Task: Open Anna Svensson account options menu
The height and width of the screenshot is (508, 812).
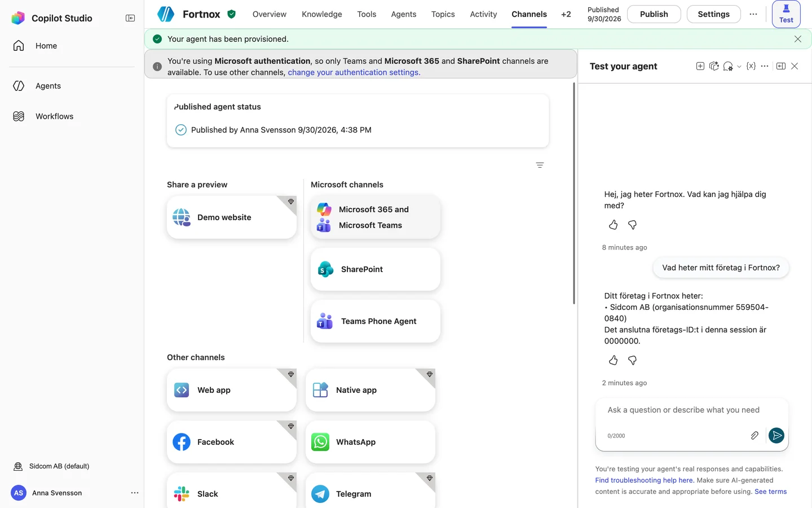Action: point(135,493)
